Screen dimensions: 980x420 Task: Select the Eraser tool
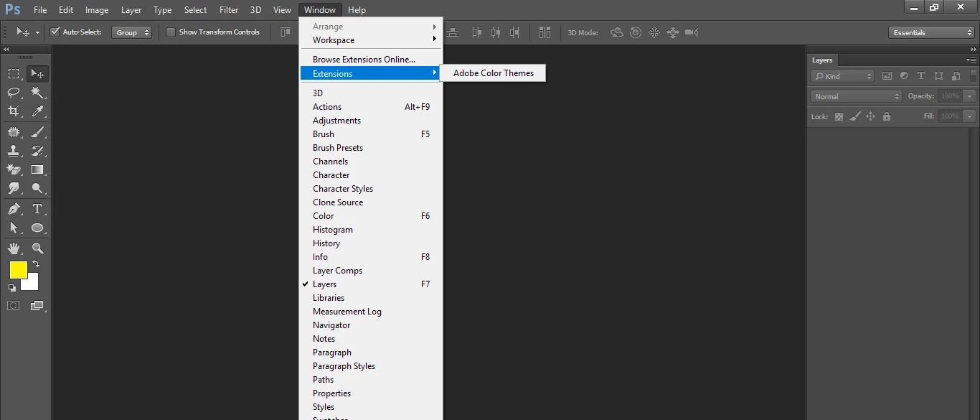(14, 169)
